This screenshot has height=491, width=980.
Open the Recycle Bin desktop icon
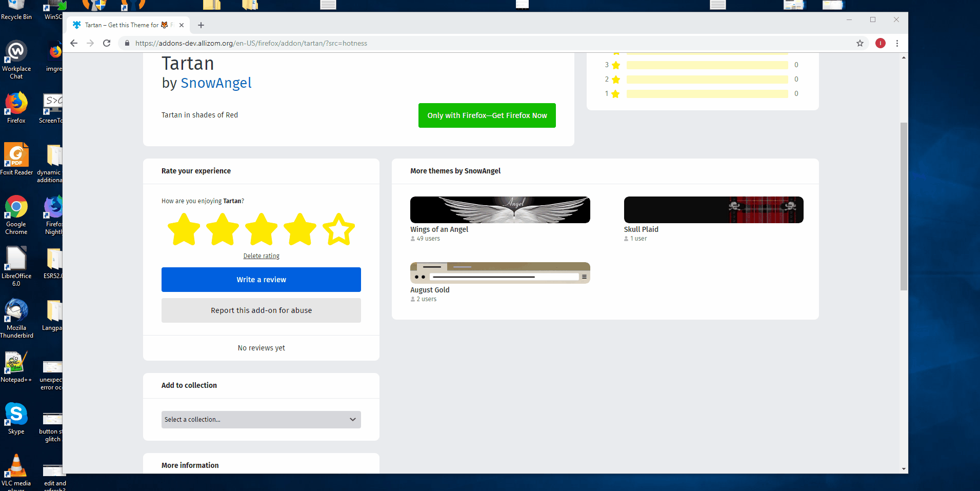click(x=16, y=10)
